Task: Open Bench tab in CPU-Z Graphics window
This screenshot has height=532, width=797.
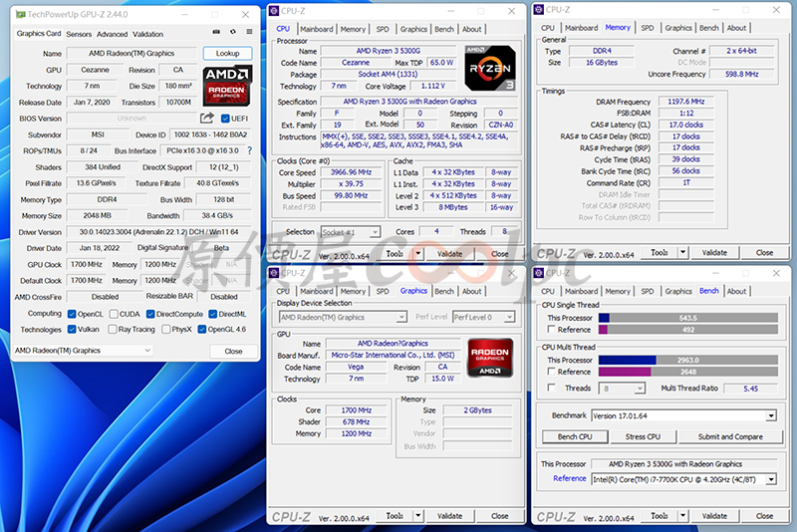Action: tap(444, 291)
